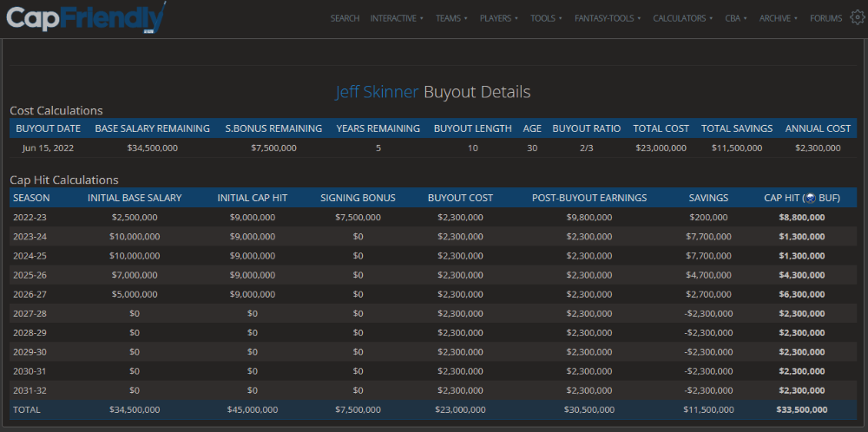Click the S.BONUS REMAINING column header
Viewport: 868px width, 432px height.
click(x=273, y=128)
